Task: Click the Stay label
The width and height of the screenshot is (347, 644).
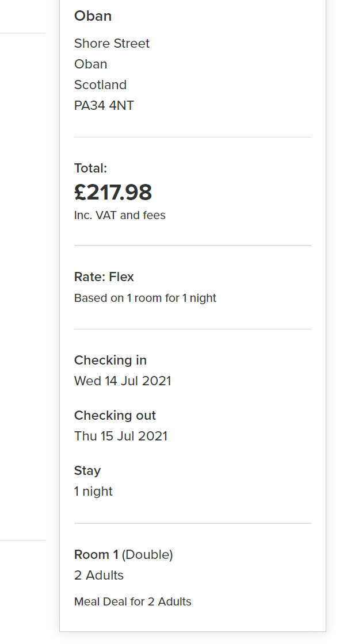Action: click(x=87, y=471)
